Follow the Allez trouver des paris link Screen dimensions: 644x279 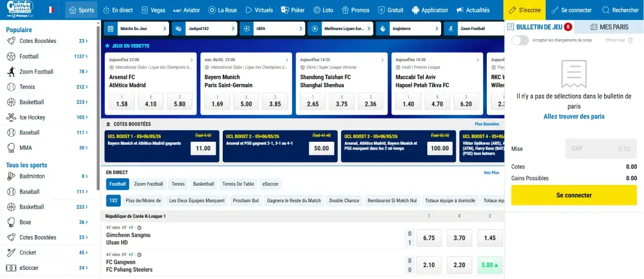574,116
